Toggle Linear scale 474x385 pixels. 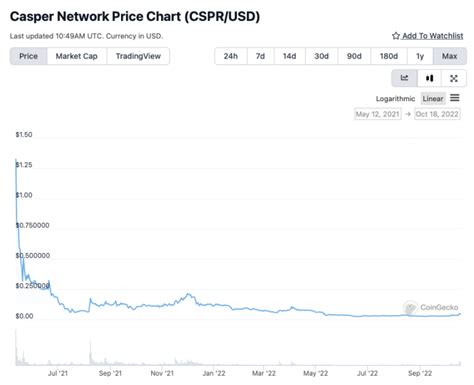(x=433, y=99)
